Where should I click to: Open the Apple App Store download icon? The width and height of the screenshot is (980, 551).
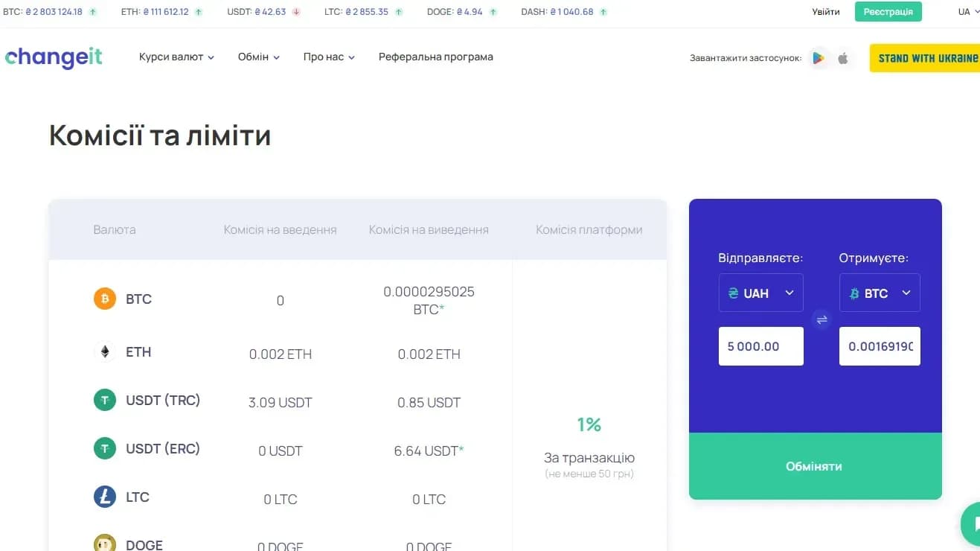(843, 58)
